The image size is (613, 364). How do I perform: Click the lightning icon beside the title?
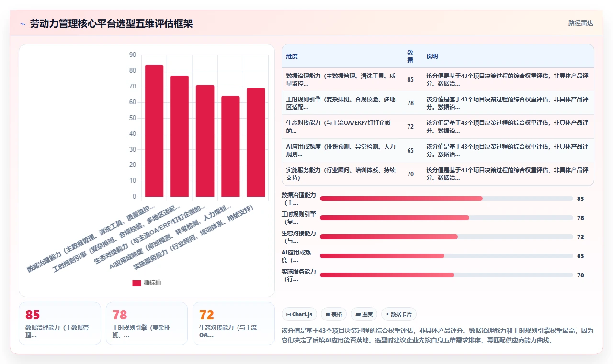[x=23, y=23]
